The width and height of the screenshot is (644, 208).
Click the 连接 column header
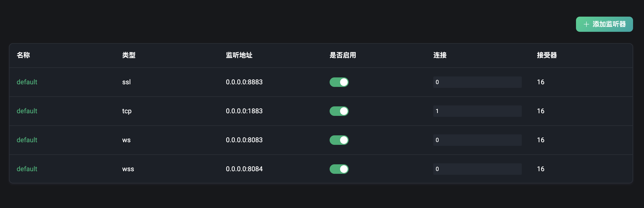pyautogui.click(x=440, y=55)
